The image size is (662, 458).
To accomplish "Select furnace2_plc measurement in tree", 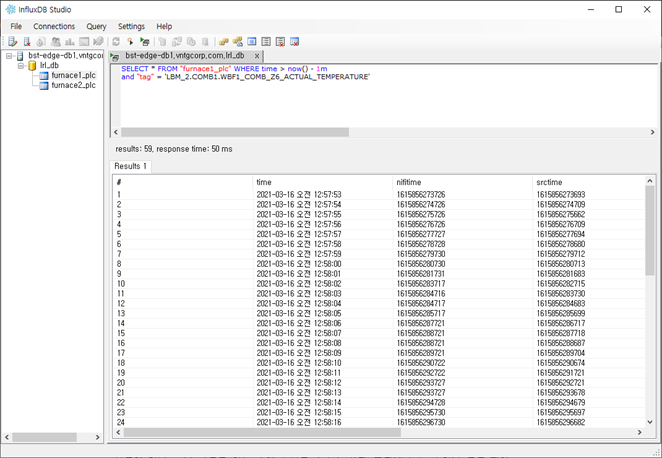I will coord(73,85).
